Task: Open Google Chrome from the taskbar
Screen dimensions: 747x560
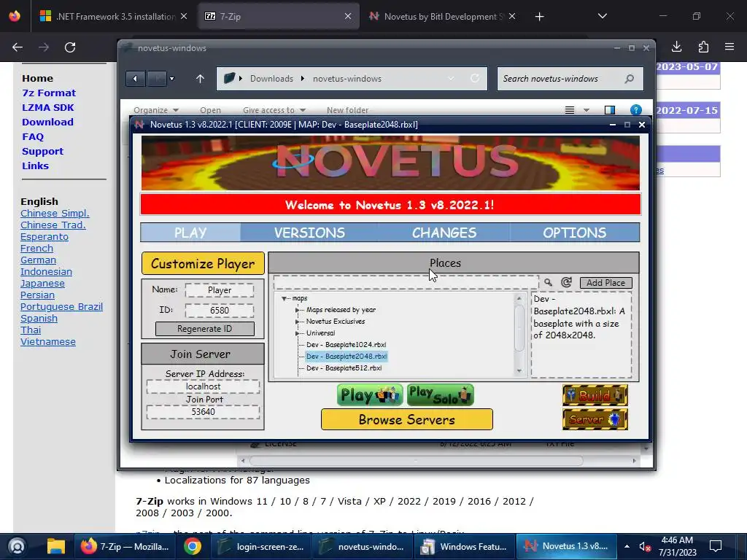Action: (193, 546)
